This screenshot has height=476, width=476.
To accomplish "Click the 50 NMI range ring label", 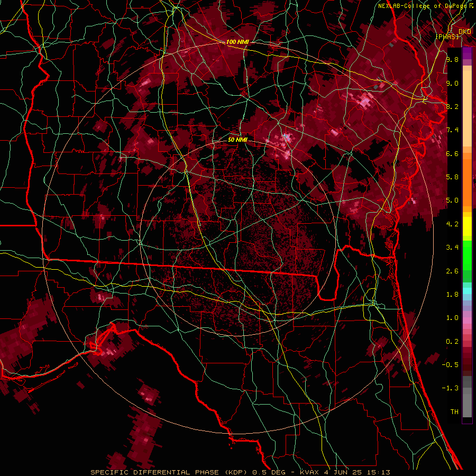I will coord(237,140).
